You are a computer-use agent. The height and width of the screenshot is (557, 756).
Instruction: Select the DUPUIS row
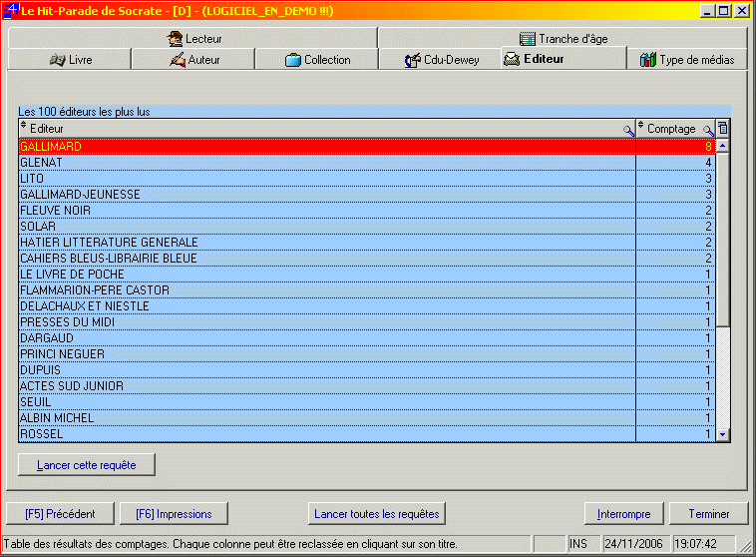click(366, 369)
